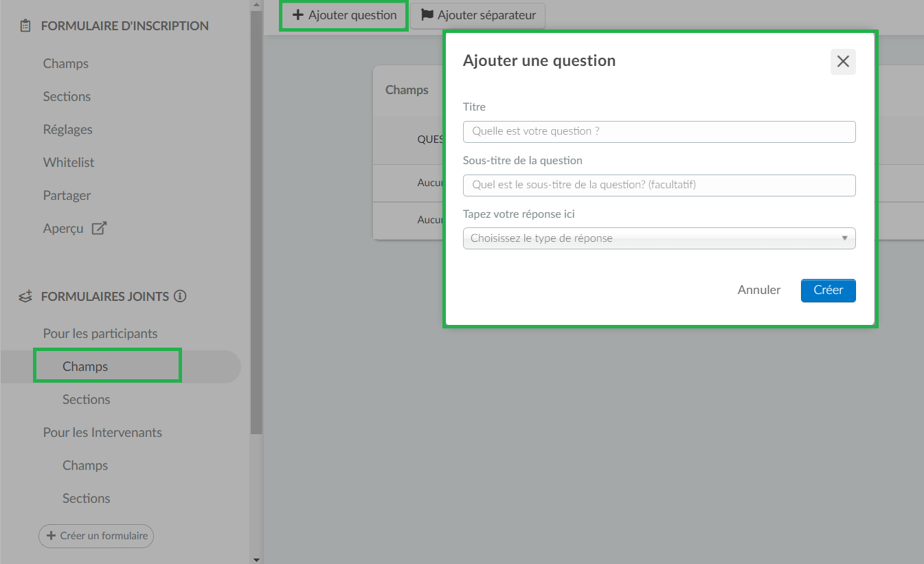The height and width of the screenshot is (564, 924).
Task: Click the Ajouter question button
Action: tap(344, 15)
